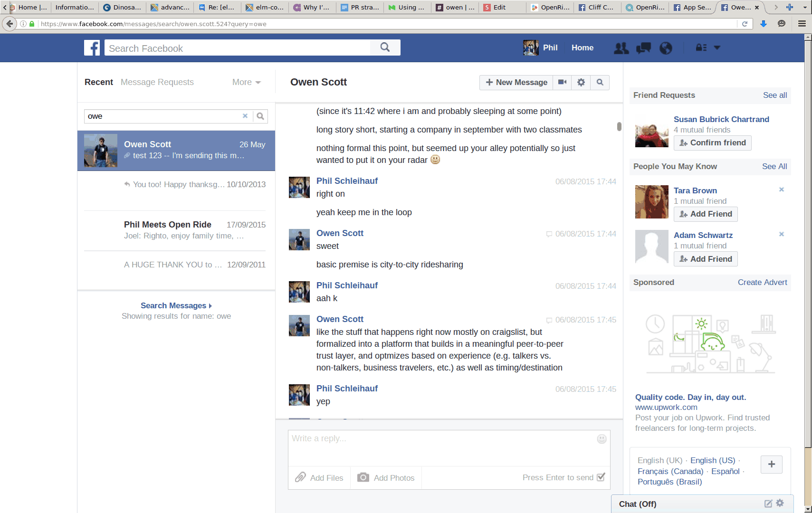Expand the More dropdown in messages sidebar
This screenshot has width=812, height=513.
[x=247, y=82]
